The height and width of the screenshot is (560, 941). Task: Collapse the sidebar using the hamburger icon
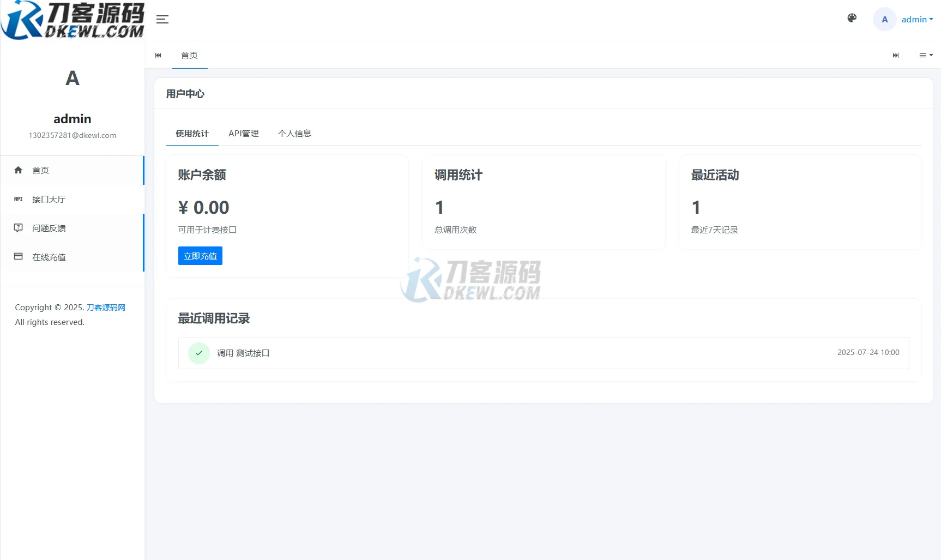(162, 19)
